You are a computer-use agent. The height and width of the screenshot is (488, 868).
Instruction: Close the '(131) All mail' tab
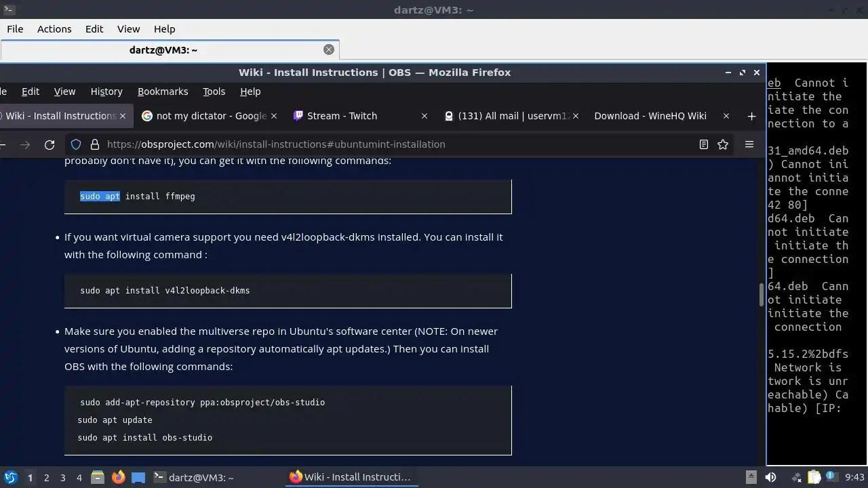[576, 116]
